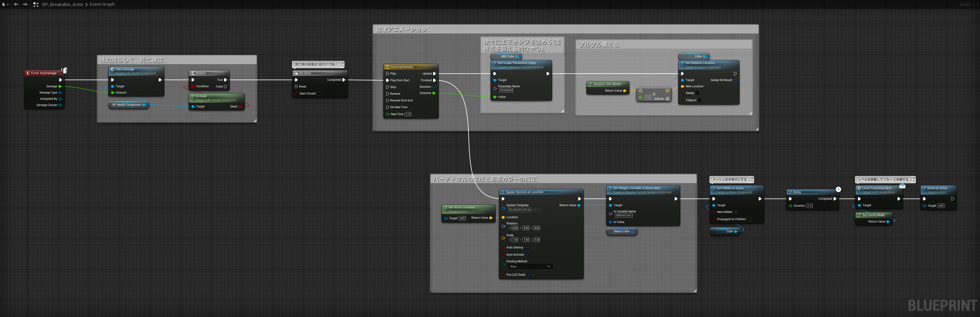Click the forward navigation arrow

click(x=25, y=5)
